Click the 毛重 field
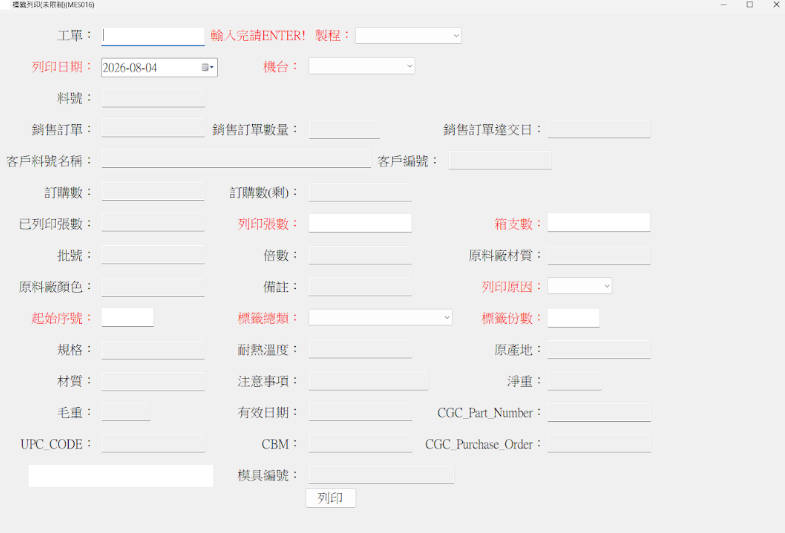Image resolution: width=785 pixels, height=533 pixels. click(x=126, y=412)
